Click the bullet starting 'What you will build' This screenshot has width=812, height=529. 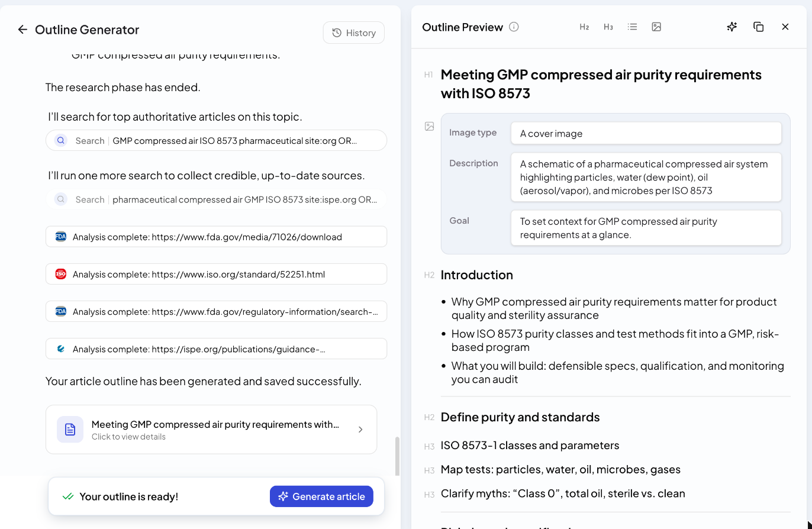click(617, 372)
